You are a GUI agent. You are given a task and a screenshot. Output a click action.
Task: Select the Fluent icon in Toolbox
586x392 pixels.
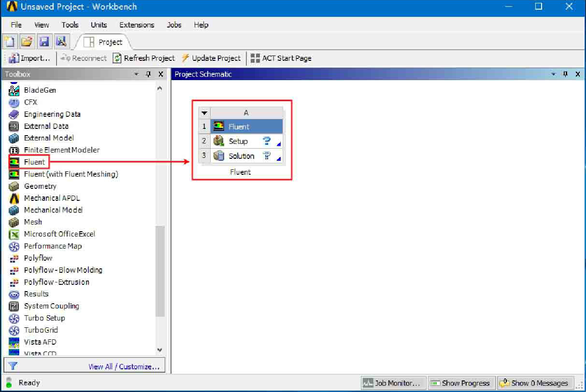tap(14, 162)
